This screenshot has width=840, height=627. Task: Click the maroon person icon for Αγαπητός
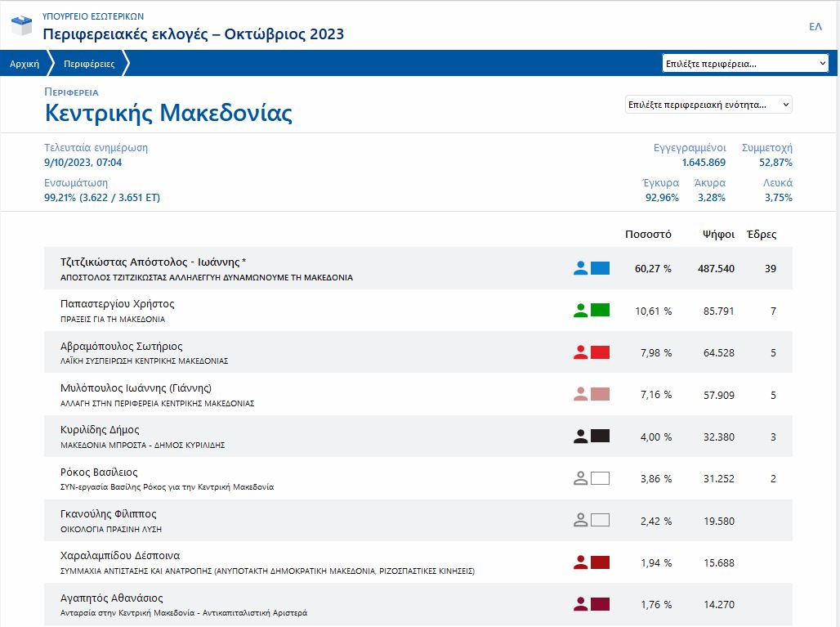coord(580,605)
